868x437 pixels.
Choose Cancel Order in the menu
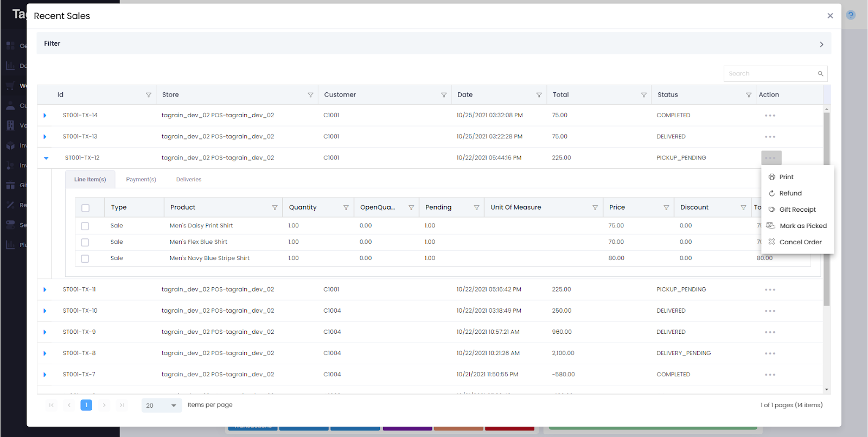tap(800, 242)
